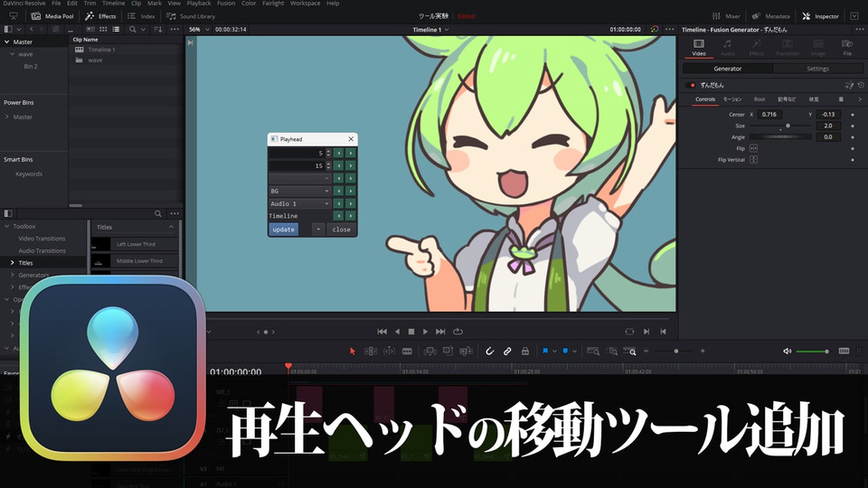Select the Dynamic Trim Mode tool
Viewport: 868px width, 488px height.
point(389,351)
